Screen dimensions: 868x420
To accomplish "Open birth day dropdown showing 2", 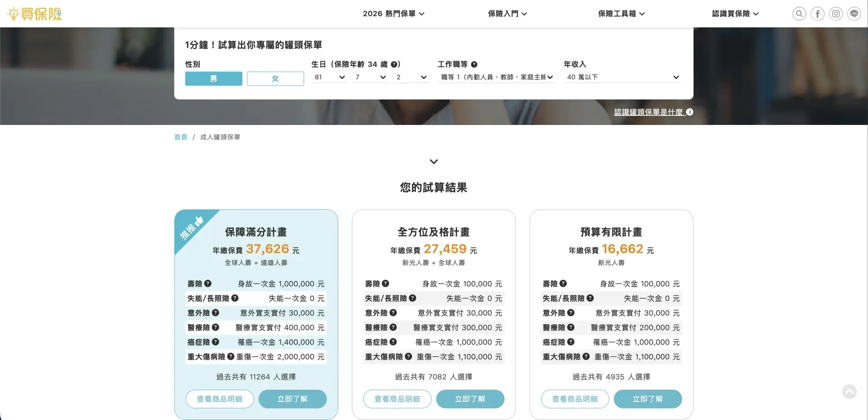I will (411, 77).
